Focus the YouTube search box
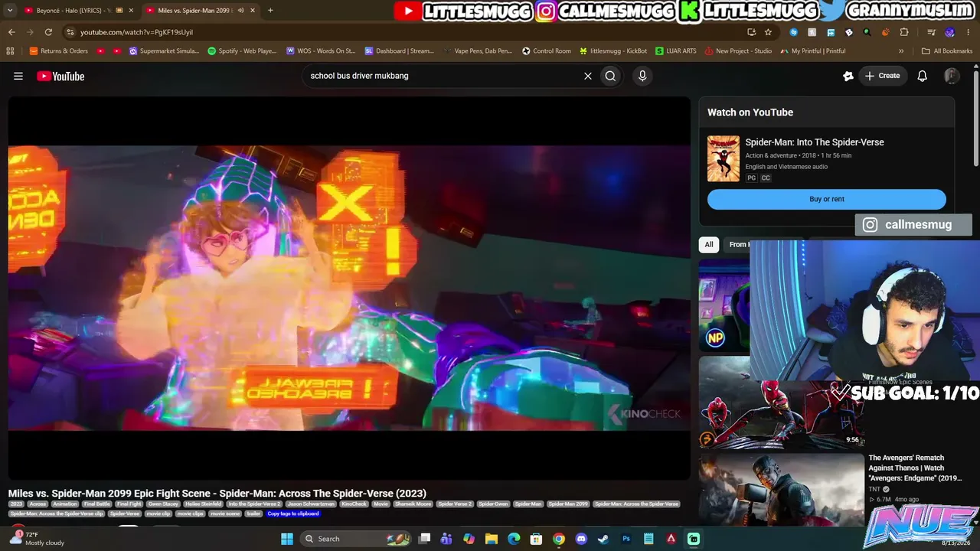 click(x=440, y=76)
